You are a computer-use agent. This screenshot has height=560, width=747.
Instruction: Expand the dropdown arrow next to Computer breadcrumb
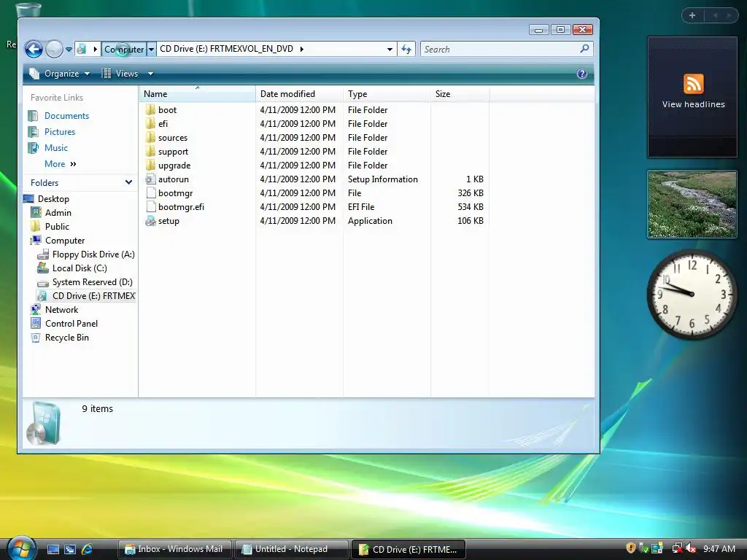[151, 49]
